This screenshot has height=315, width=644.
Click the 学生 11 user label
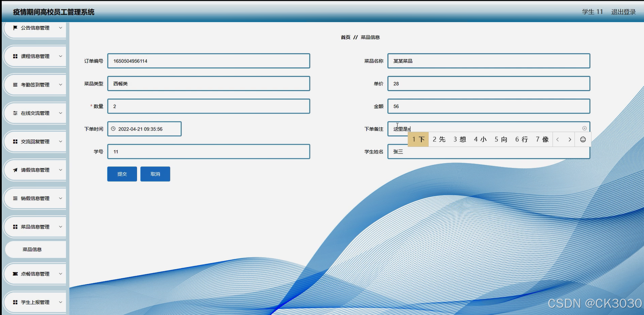point(593,12)
